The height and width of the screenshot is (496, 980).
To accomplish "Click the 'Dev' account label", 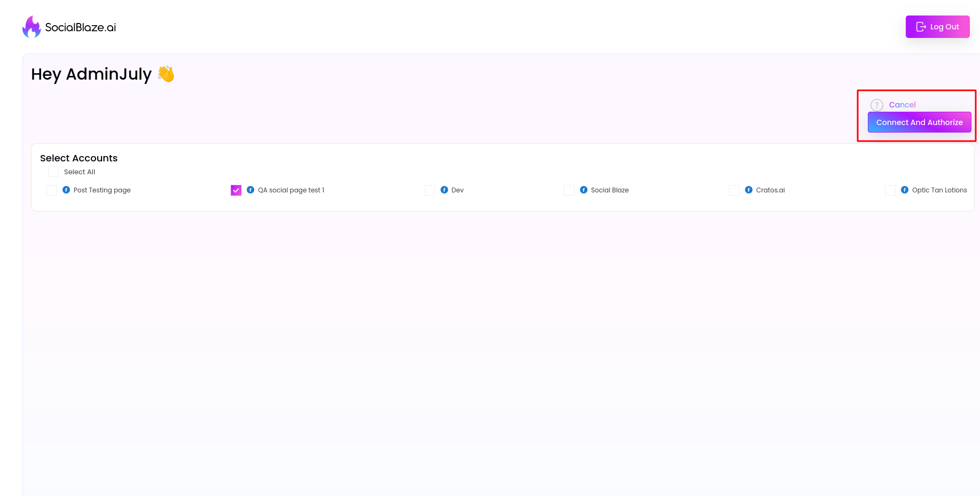I will [x=458, y=190].
